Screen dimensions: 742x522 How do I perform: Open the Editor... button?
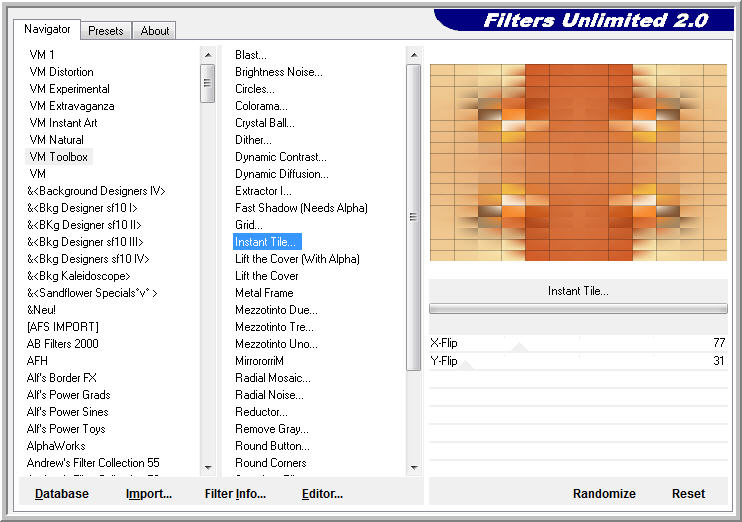[x=322, y=494]
